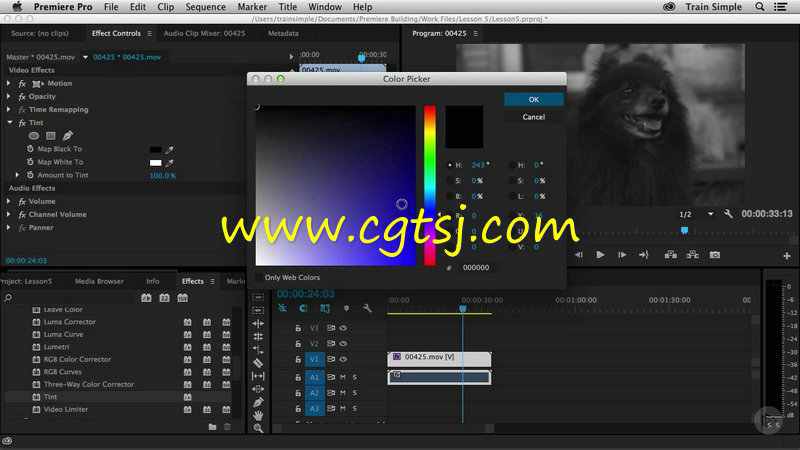Toggle V2 track output eye
The image size is (800, 450).
coord(343,343)
